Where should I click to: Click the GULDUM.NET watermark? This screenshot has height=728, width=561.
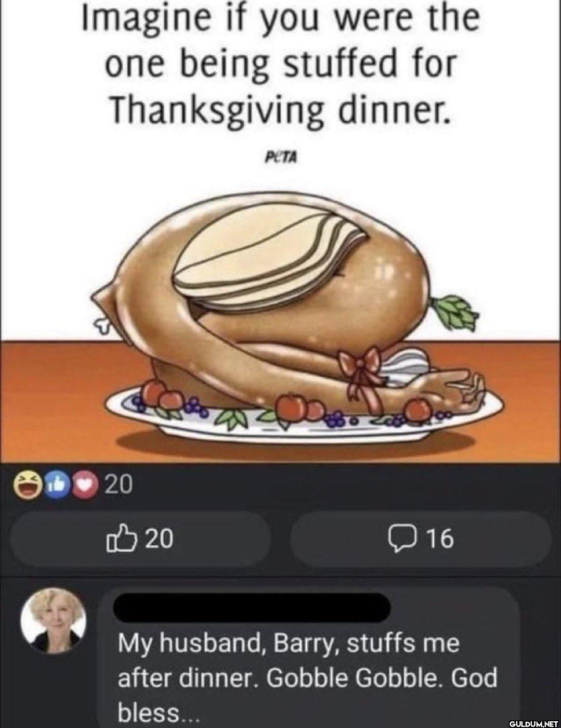[x=532, y=722]
